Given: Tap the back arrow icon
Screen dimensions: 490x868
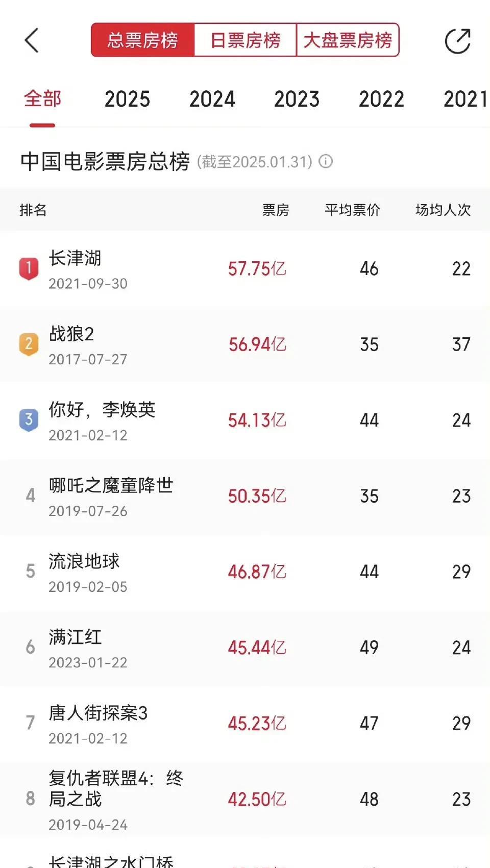Looking at the screenshot, I should coord(32,40).
